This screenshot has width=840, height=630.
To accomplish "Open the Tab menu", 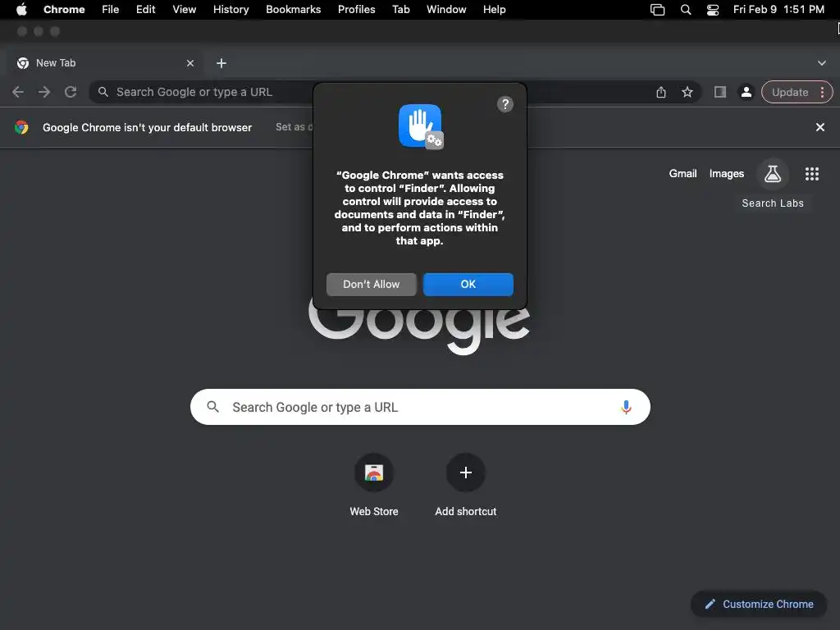I will click(400, 9).
